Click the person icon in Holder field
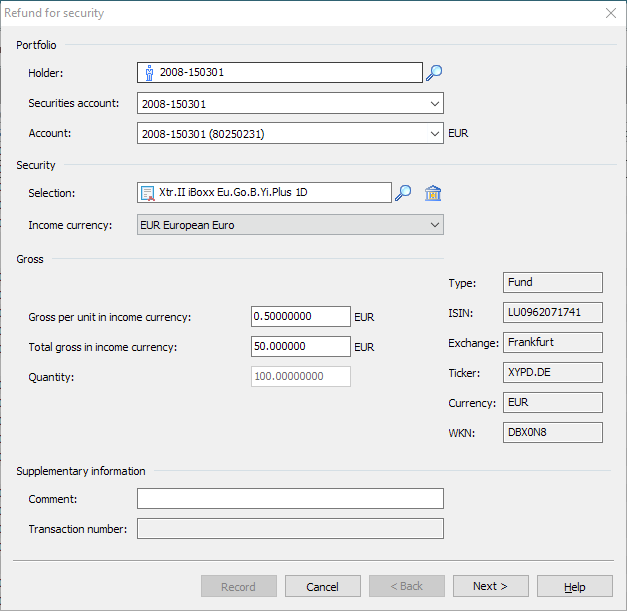Screen dimensions: 627x611 (149, 72)
